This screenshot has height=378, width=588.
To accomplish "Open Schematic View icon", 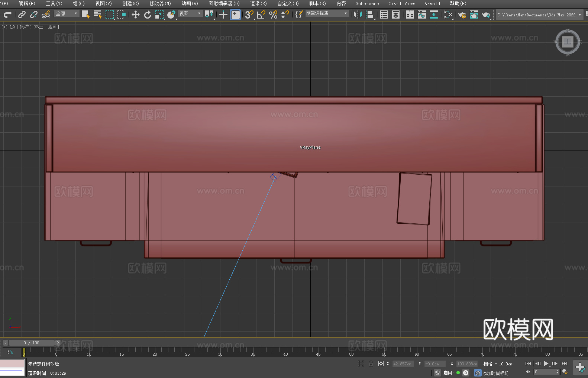I will tap(433, 14).
